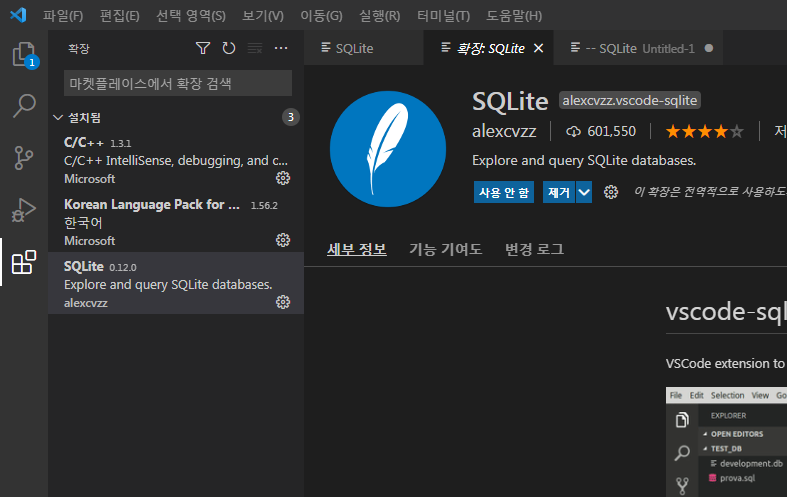The width and height of the screenshot is (787, 497).
Task: Open dropdown arrow next to 제거
Action: [584, 192]
